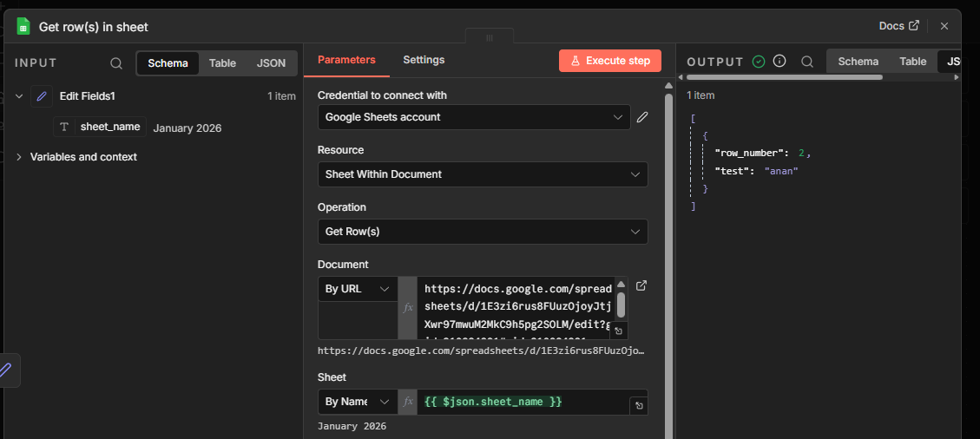Click the Sheet expression input field
The width and height of the screenshot is (980, 439).
tap(521, 403)
